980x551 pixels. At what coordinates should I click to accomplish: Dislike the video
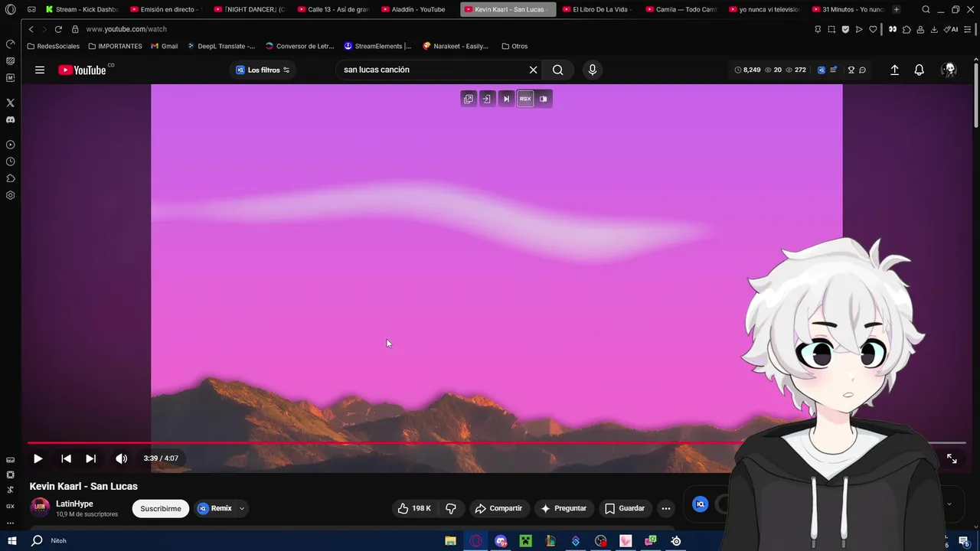pyautogui.click(x=451, y=508)
